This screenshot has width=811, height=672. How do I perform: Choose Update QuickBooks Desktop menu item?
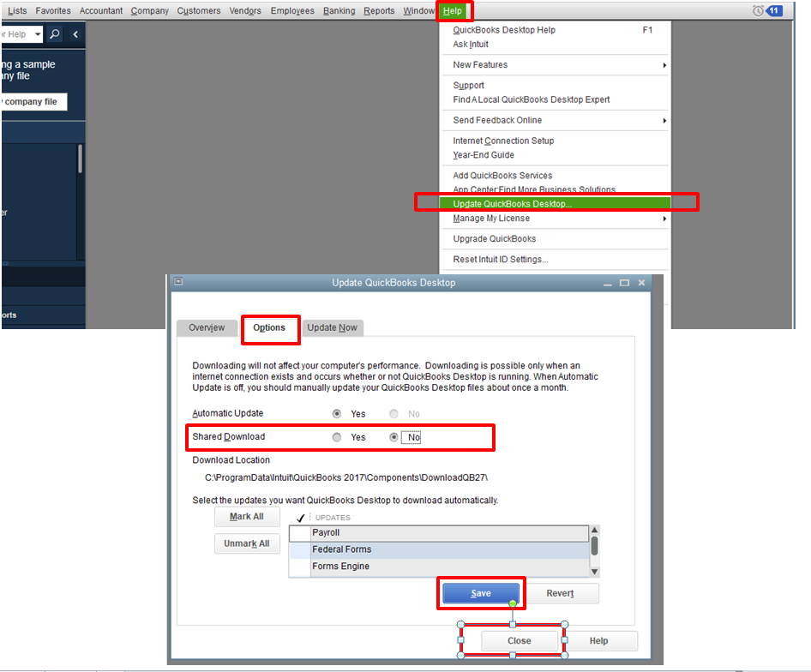(x=555, y=204)
